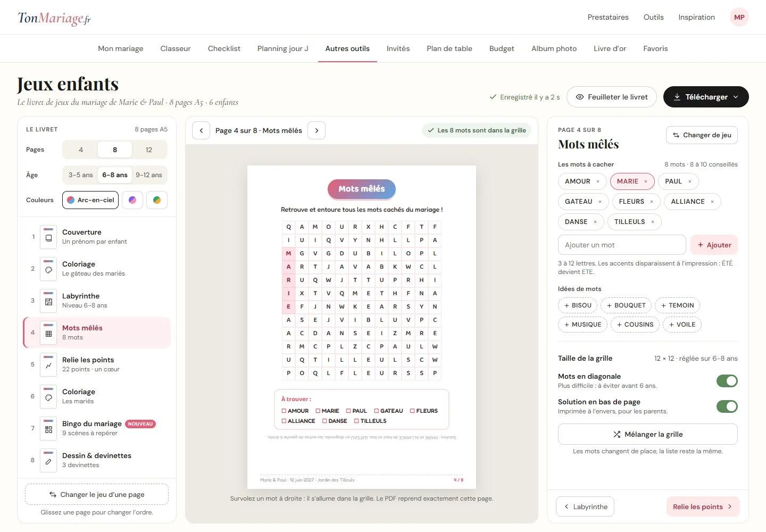The image size is (766, 532).
Task: Select the Dessin & devinettes pencil icon
Action: coord(48,460)
